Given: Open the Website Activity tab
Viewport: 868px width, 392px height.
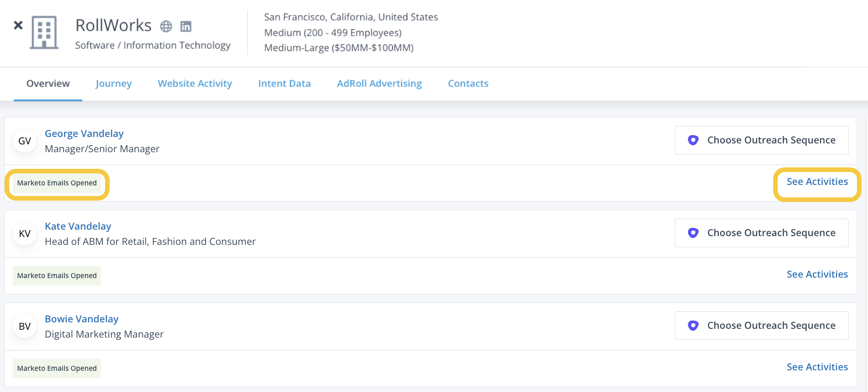Looking at the screenshot, I should tap(195, 83).
